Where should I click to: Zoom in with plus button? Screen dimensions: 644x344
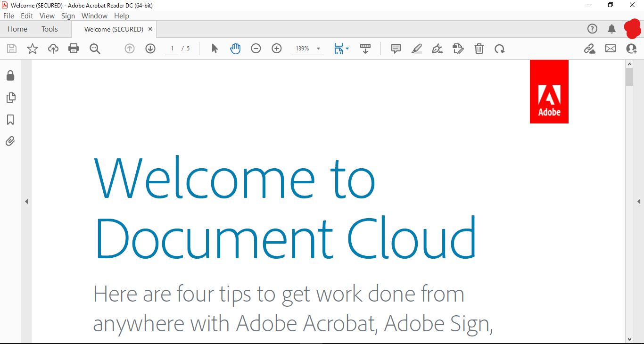pos(277,49)
